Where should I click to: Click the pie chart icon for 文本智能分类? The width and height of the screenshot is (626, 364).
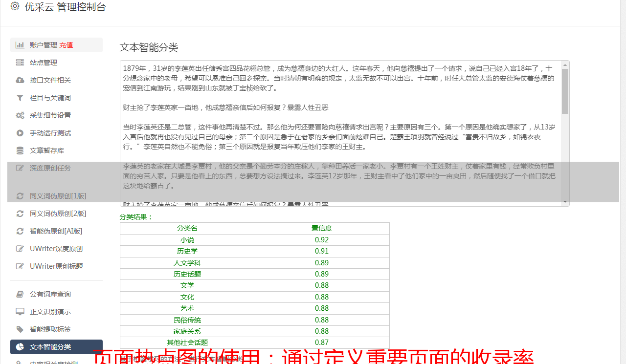(20, 347)
